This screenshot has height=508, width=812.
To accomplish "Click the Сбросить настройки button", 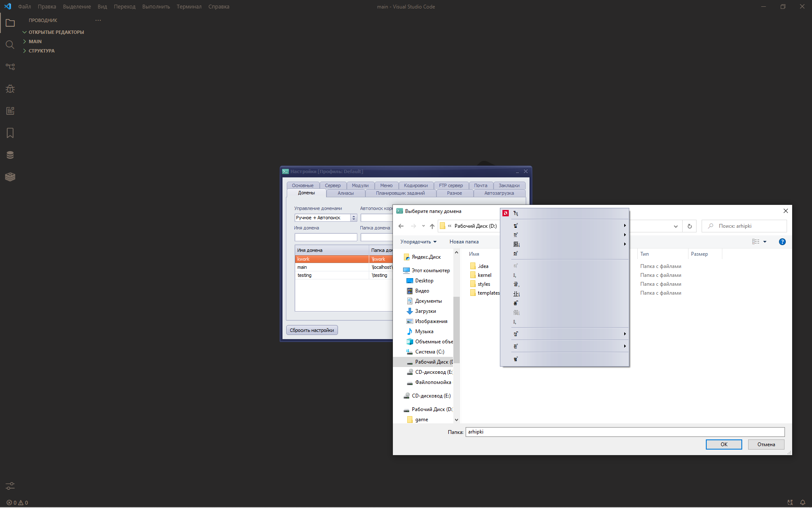I will pyautogui.click(x=312, y=330).
